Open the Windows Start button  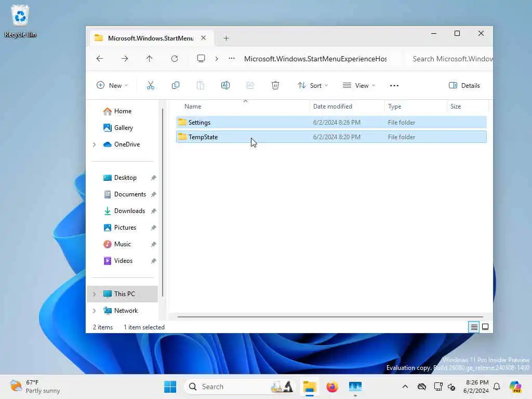click(x=170, y=387)
